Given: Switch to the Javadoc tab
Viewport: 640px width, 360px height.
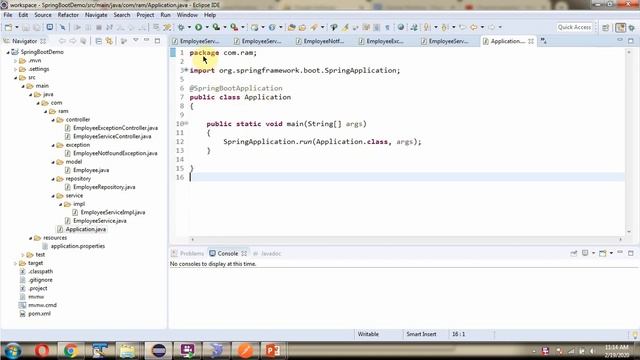Looking at the screenshot, I should click(x=267, y=253).
